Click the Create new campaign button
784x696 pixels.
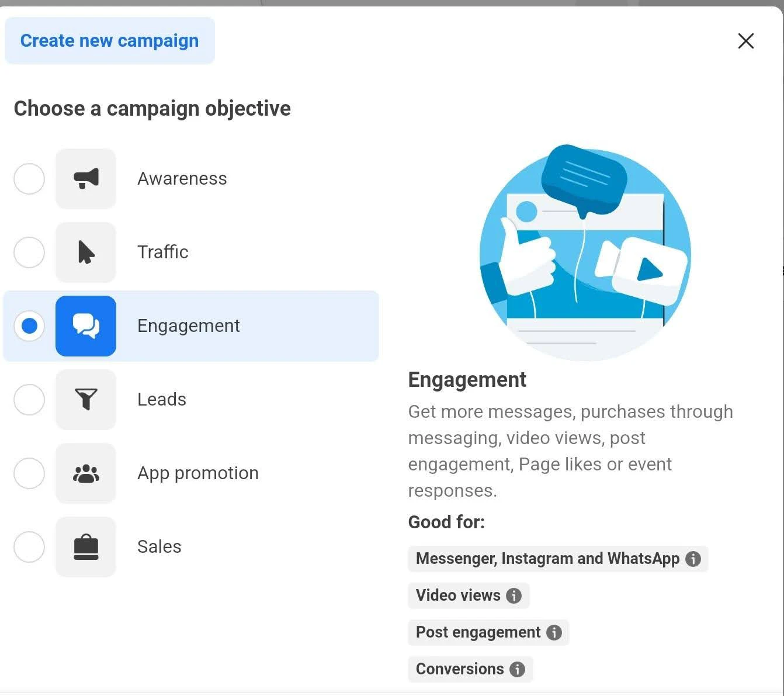(109, 40)
